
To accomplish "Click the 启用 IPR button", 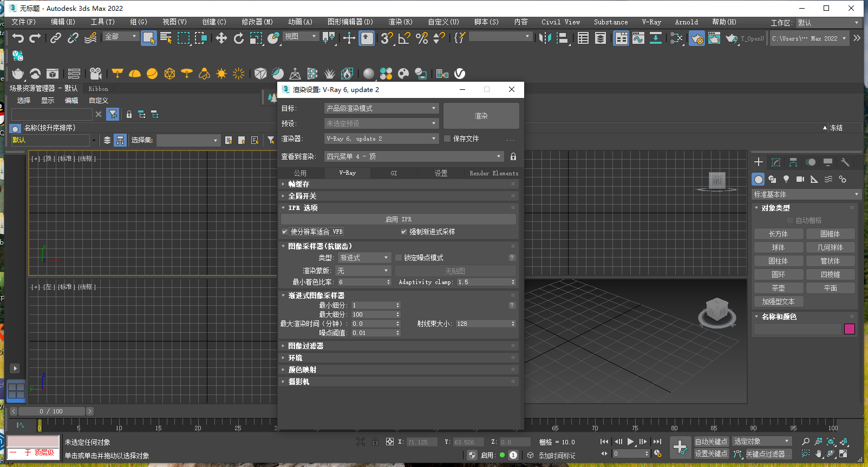I will pos(399,219).
